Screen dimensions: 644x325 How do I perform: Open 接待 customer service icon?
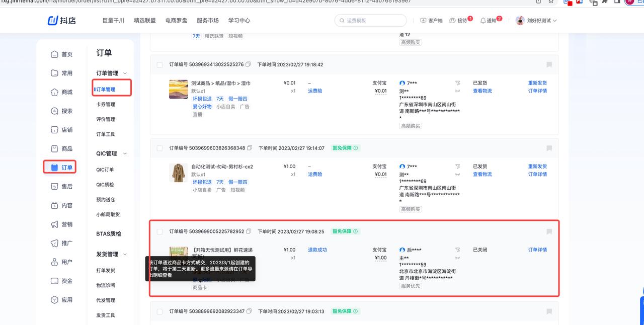[452, 21]
